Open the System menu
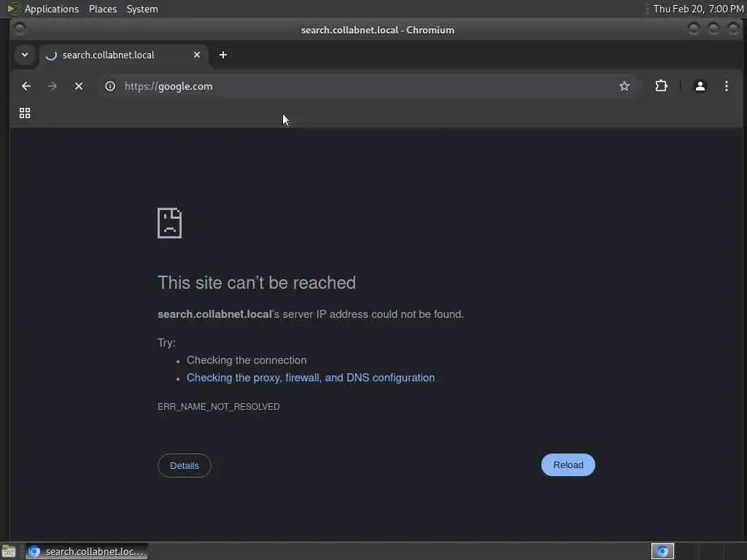747x560 pixels. 142,9
